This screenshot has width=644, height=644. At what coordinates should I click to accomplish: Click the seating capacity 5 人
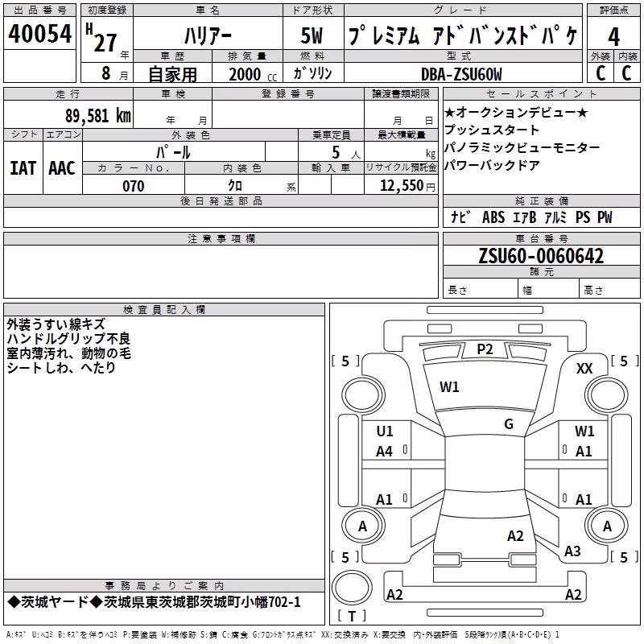346,153
